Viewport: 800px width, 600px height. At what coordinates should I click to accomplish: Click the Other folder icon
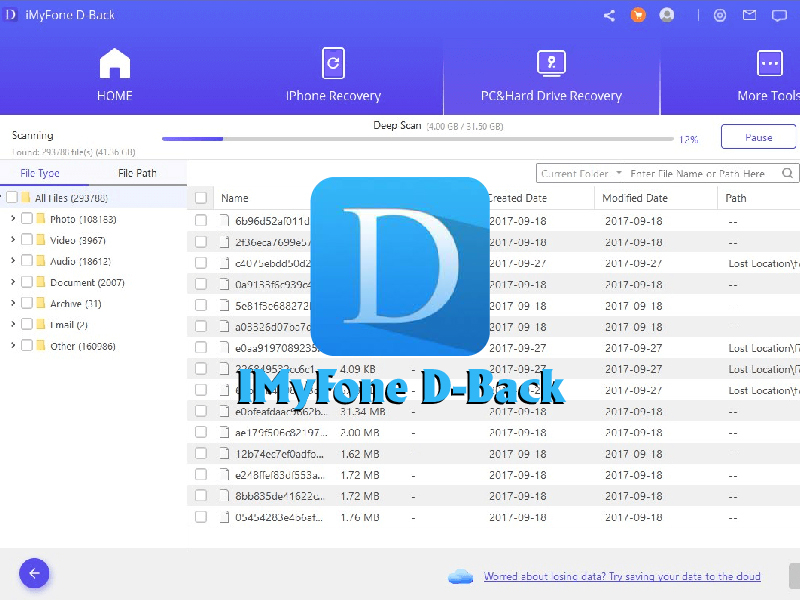(x=41, y=346)
